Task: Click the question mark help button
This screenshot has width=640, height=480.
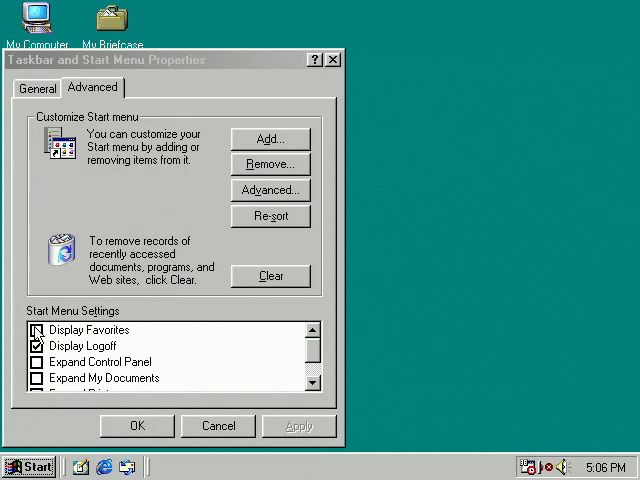Action: pyautogui.click(x=315, y=60)
